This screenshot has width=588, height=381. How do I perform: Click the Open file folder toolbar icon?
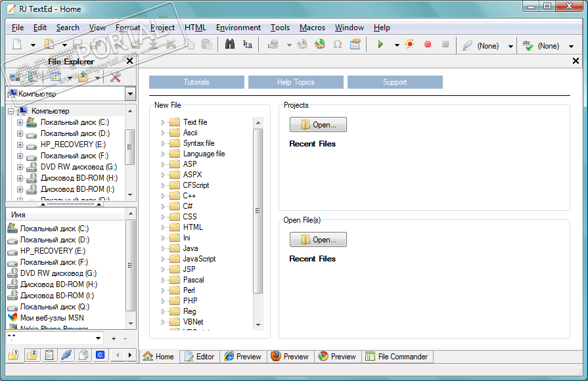point(49,45)
